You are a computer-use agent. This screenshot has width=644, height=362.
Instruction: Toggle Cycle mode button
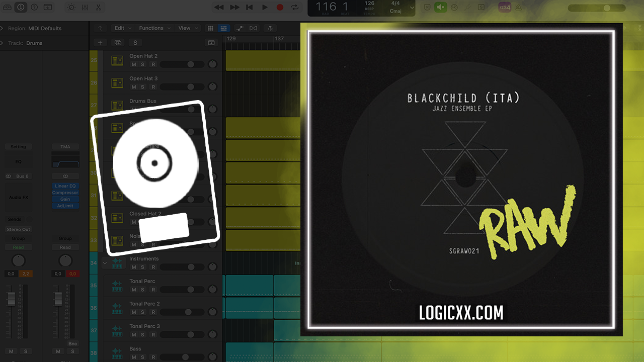(x=295, y=7)
